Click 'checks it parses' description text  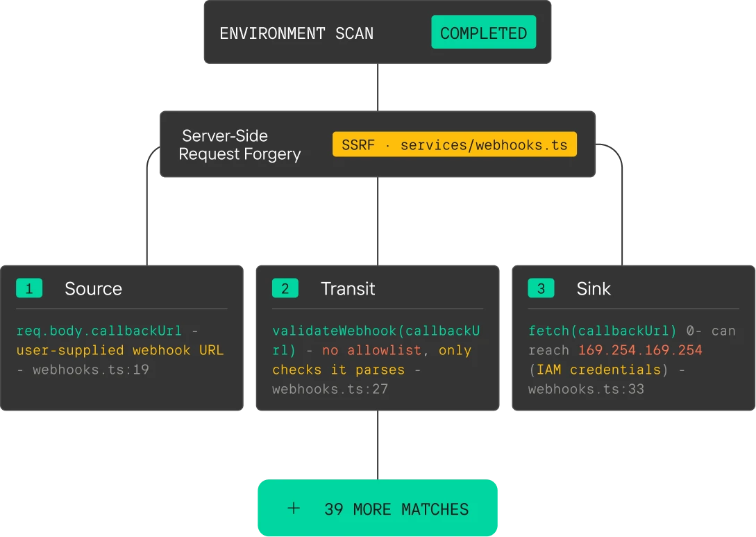pos(339,370)
